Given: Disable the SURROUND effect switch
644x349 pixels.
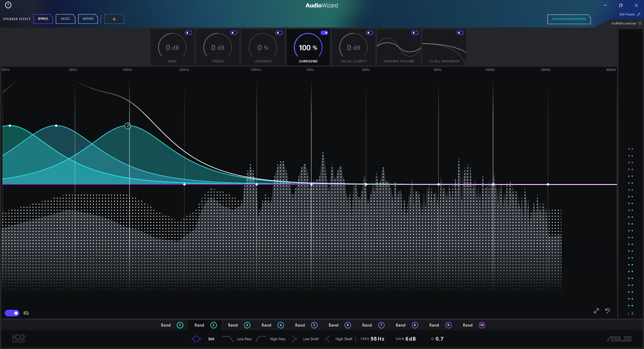Looking at the screenshot, I should (324, 33).
